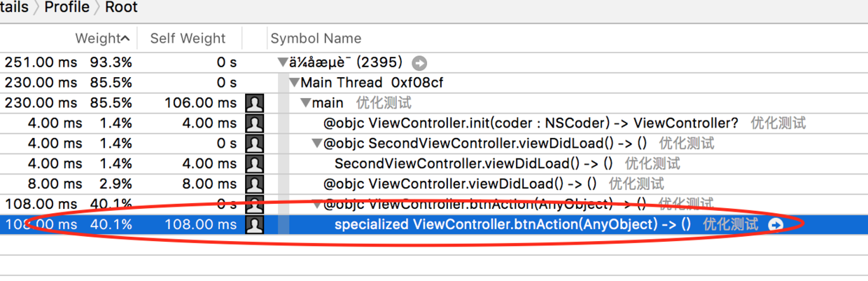Screen dimensions: 868x281
Task: Click user-code icon on 4.00 ms SecondViewController.viewDidLoad row
Action: click(x=255, y=164)
